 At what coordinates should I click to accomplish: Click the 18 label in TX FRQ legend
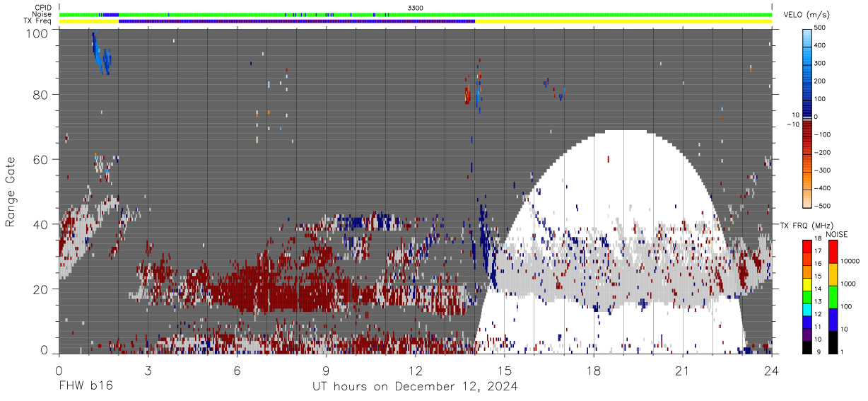819,240
